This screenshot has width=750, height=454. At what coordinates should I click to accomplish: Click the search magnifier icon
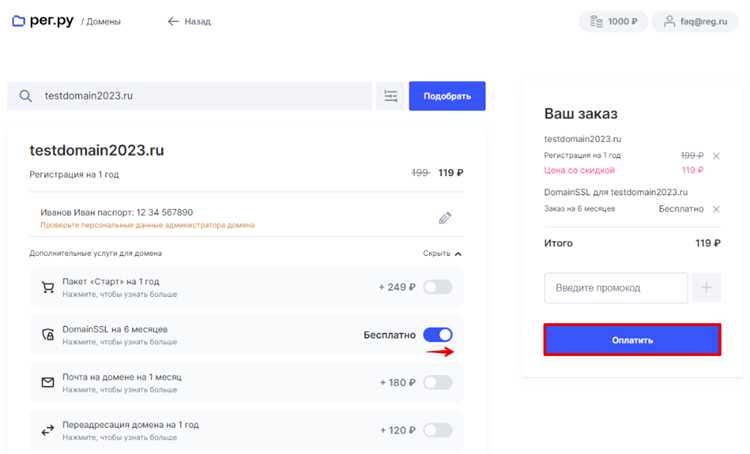tap(25, 96)
